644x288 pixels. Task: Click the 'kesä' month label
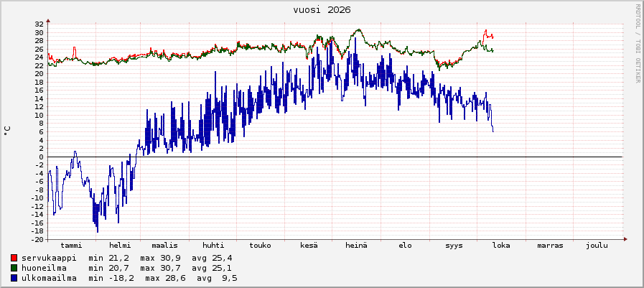tap(309, 246)
